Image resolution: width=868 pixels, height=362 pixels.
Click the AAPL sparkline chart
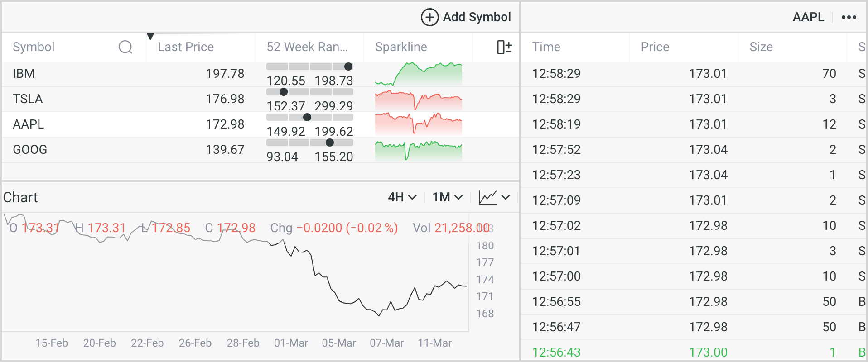(x=419, y=124)
